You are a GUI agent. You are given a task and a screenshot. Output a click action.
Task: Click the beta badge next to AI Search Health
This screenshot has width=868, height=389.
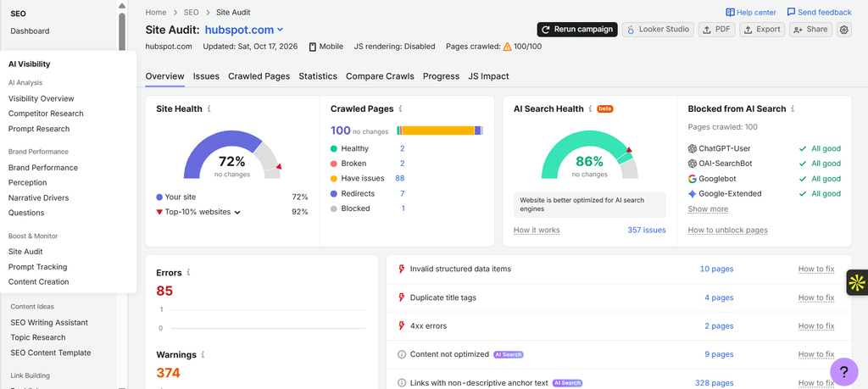(605, 109)
